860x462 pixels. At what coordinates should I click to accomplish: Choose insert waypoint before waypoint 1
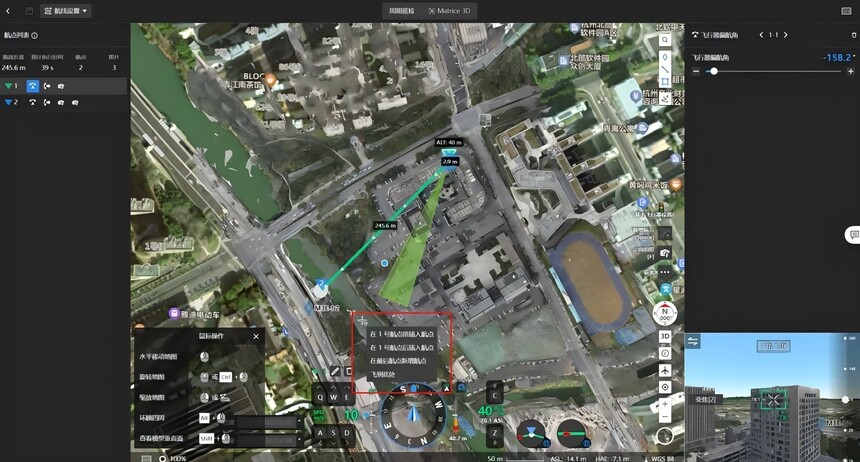click(x=402, y=334)
